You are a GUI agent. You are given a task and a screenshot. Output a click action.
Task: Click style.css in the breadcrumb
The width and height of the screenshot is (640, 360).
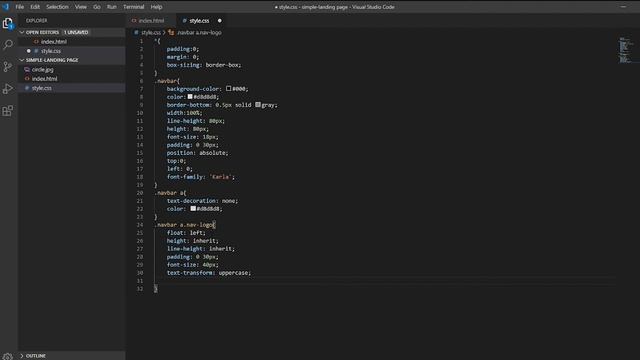(151, 32)
